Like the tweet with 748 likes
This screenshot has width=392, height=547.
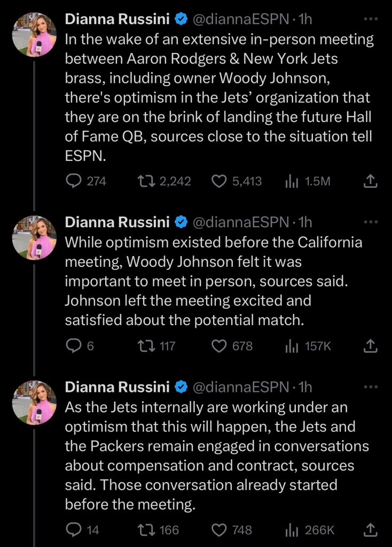(x=219, y=530)
